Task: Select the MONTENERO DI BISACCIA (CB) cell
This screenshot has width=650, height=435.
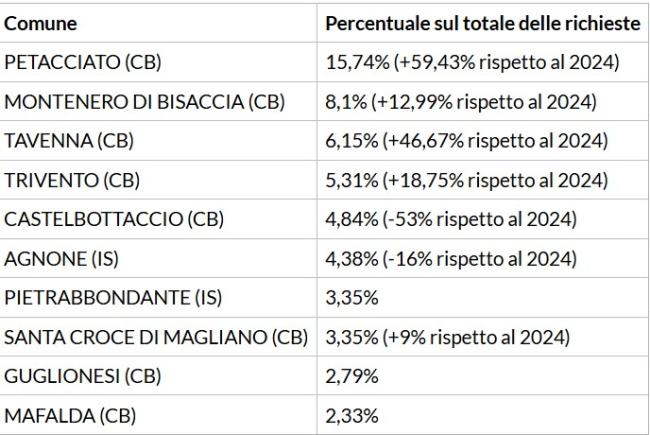Action: (145, 101)
